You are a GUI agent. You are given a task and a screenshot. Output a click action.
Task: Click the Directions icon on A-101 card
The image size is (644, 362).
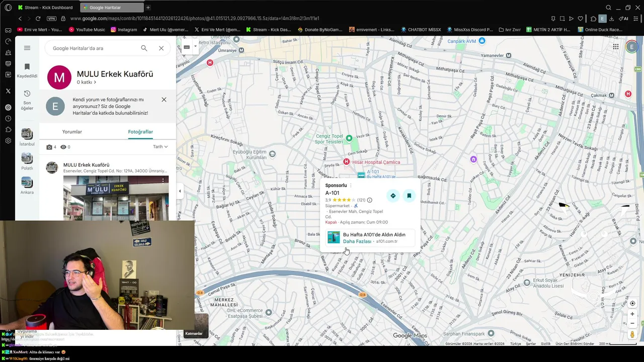(393, 196)
